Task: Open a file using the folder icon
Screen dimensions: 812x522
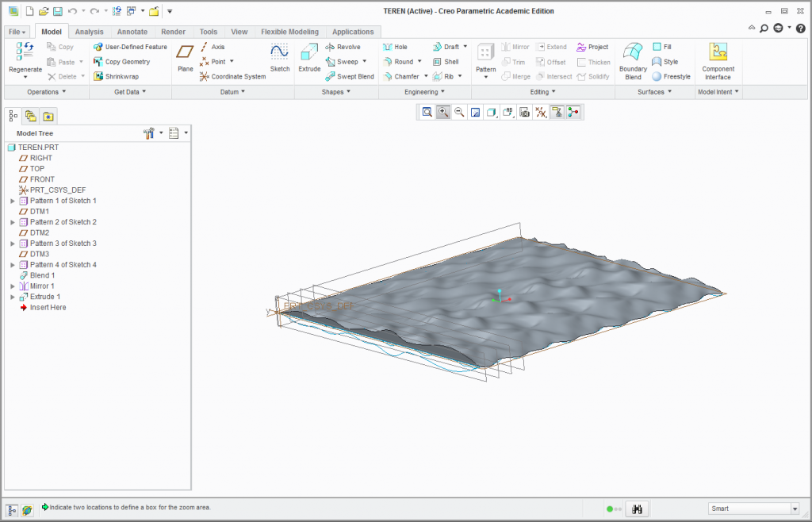Action: click(44, 11)
